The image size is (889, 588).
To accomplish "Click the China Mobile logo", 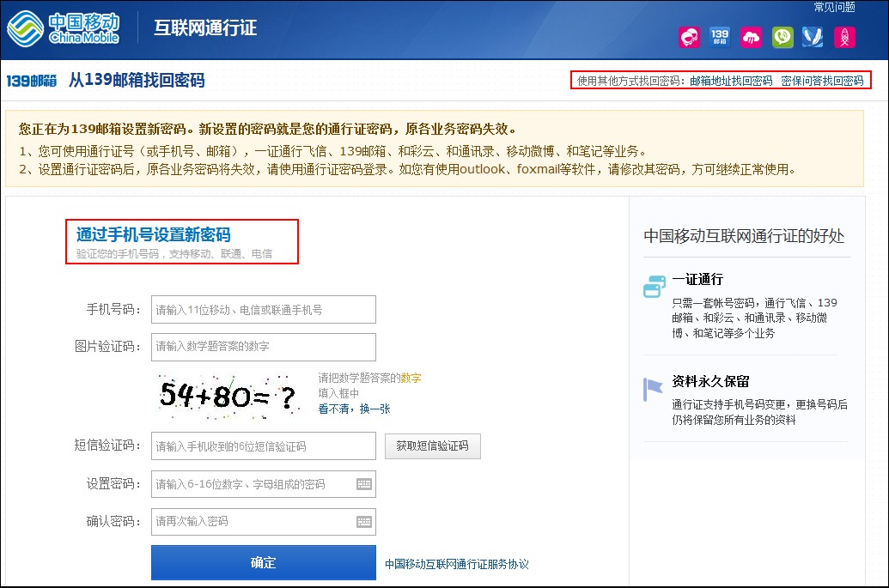I will point(64,28).
